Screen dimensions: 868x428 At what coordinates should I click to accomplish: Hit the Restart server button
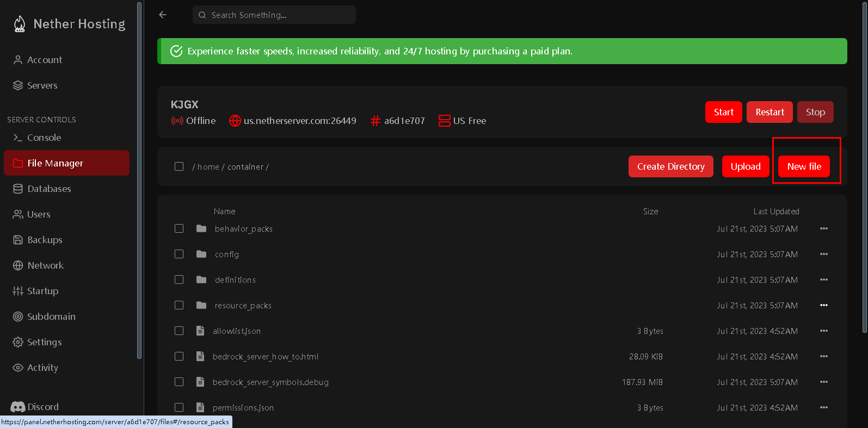(x=769, y=112)
